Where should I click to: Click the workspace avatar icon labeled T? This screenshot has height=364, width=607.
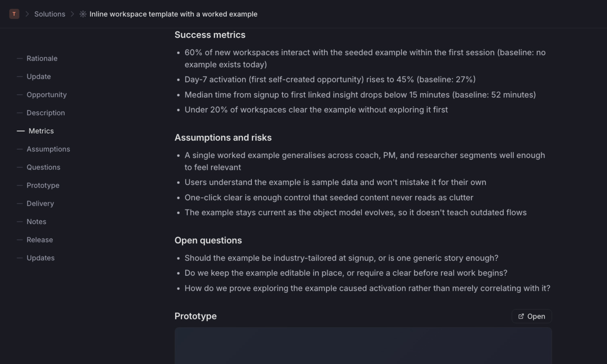pos(14,14)
